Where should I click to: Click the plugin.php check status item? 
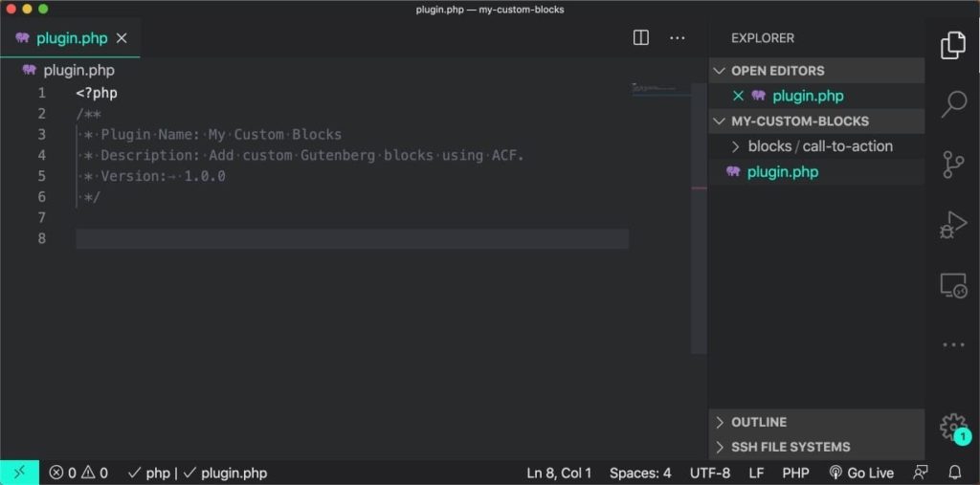(x=225, y=474)
